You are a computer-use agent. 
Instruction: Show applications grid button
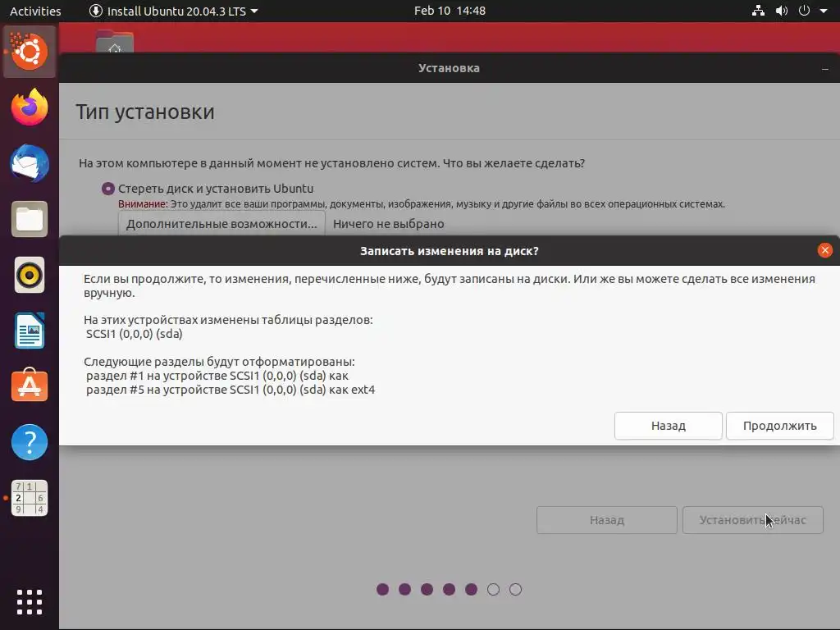30,602
